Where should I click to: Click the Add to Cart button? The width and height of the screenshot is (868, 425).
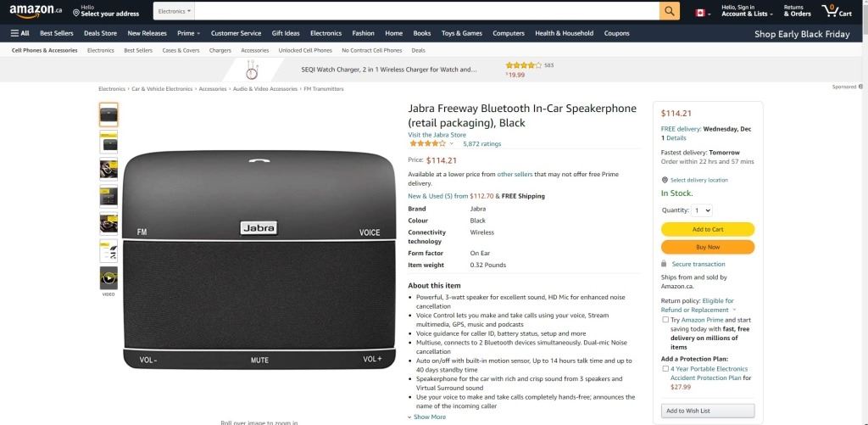(708, 229)
